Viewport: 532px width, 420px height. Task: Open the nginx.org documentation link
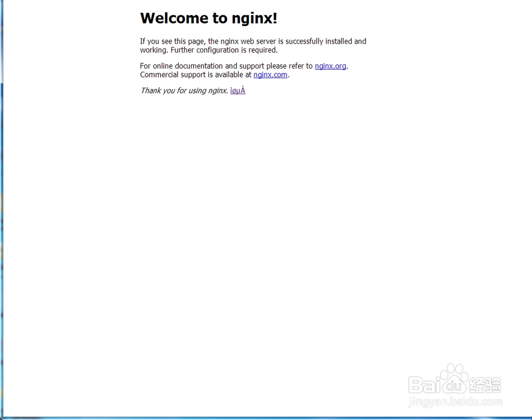click(330, 66)
